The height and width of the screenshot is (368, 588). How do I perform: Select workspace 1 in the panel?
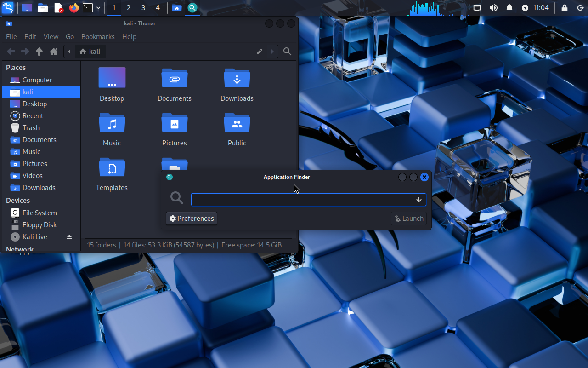pos(114,8)
